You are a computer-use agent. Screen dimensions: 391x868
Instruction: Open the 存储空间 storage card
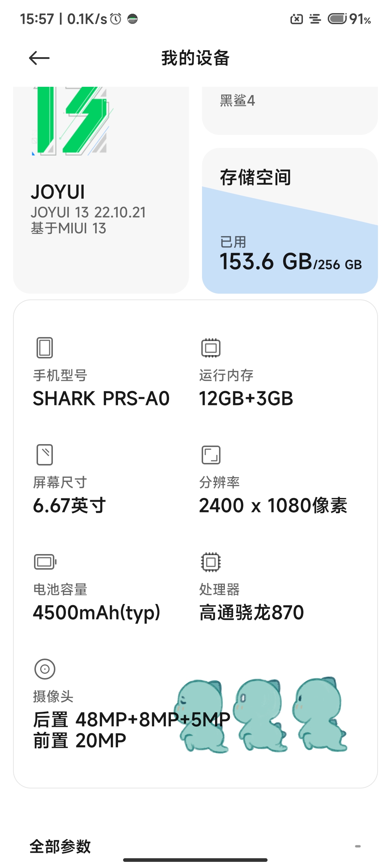tap(290, 221)
